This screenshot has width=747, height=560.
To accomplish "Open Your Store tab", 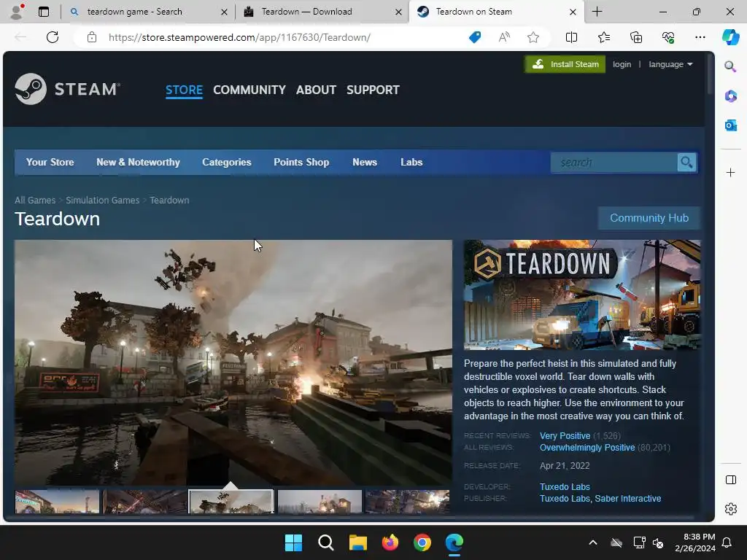I will [50, 163].
